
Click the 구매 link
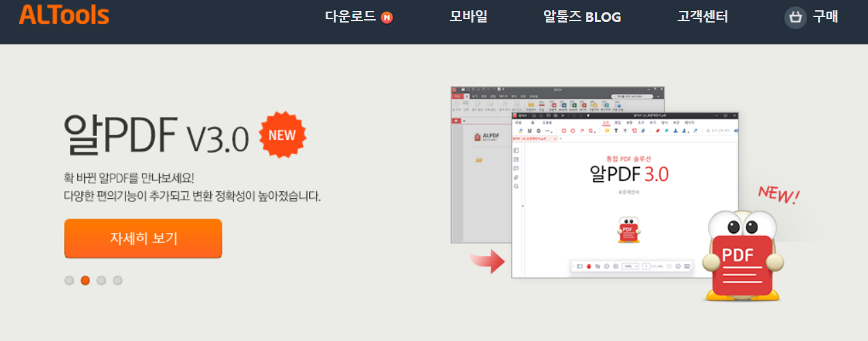click(826, 16)
